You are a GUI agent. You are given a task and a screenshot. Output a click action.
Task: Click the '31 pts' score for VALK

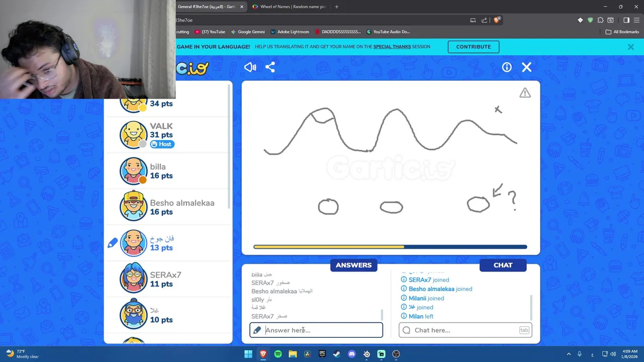[x=161, y=135]
